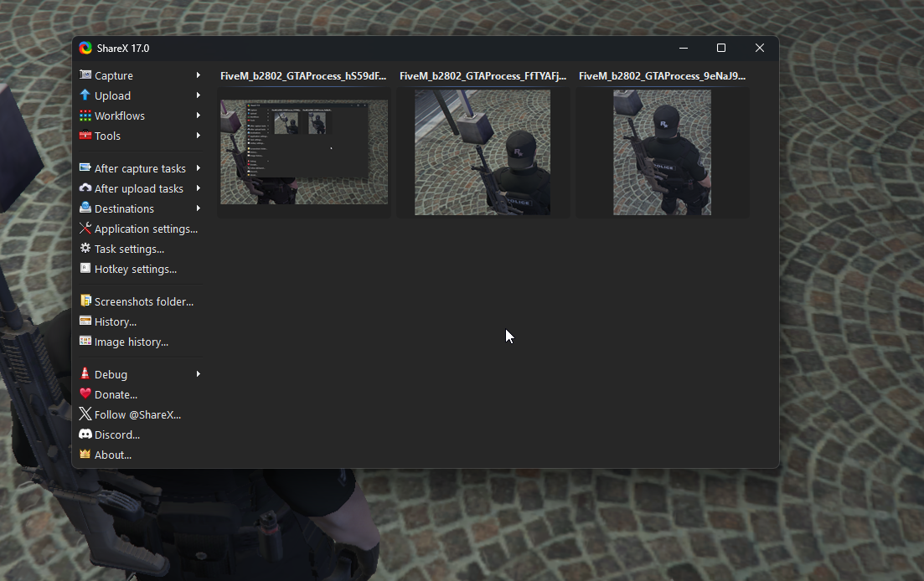Click the Screenshots folder icon
924x581 pixels.
tap(85, 301)
